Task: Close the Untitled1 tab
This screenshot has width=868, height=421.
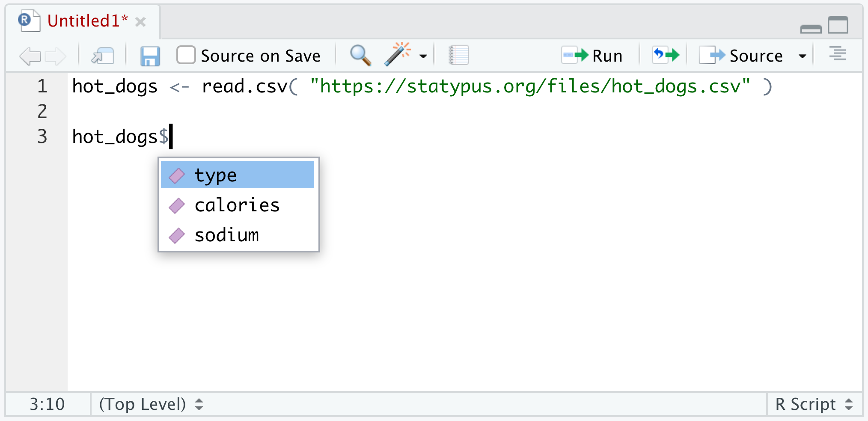Action: (140, 22)
